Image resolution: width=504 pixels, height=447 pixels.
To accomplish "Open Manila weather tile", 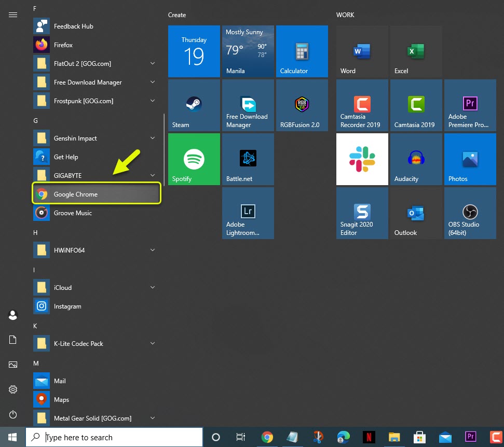I will 248,51.
